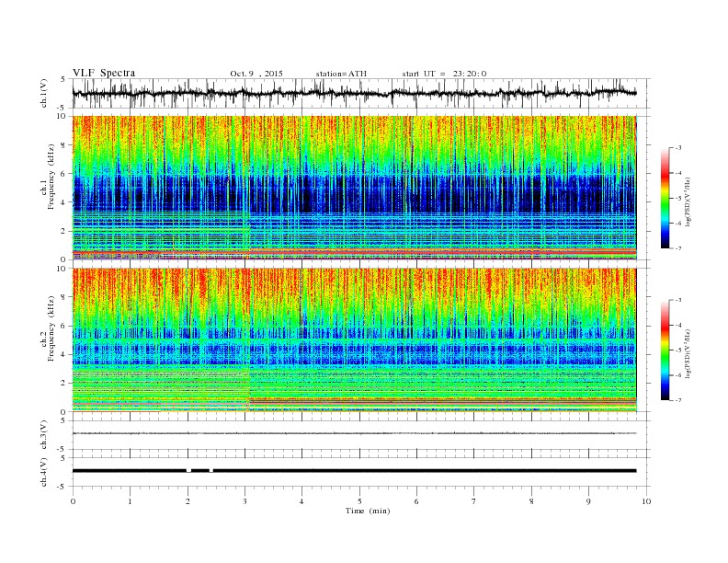Click the "10" kHz tick of ch.2 spectrogram

[x=62, y=269]
